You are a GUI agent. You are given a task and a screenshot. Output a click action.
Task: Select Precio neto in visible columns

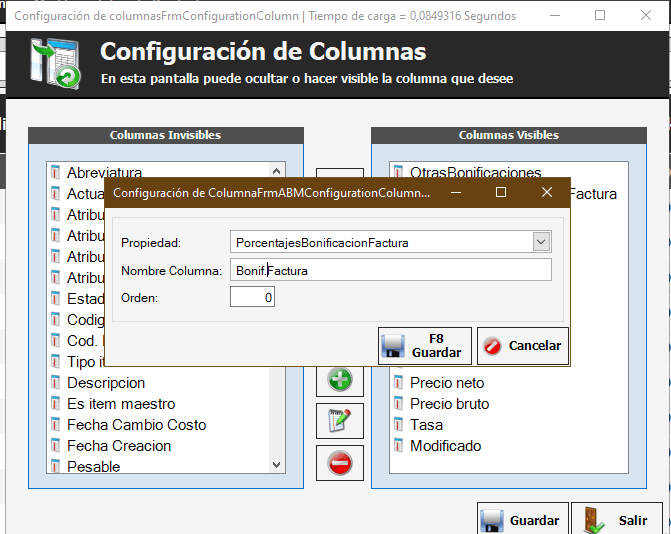(x=447, y=383)
